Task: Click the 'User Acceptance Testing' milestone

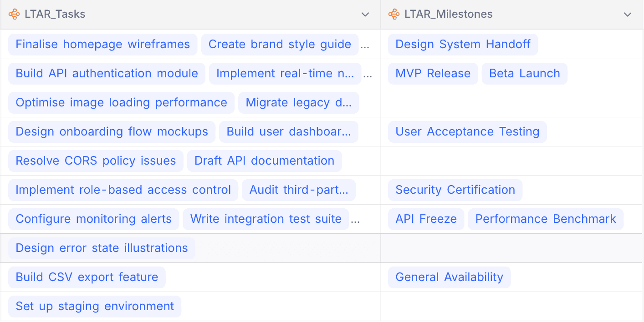Action: click(467, 132)
